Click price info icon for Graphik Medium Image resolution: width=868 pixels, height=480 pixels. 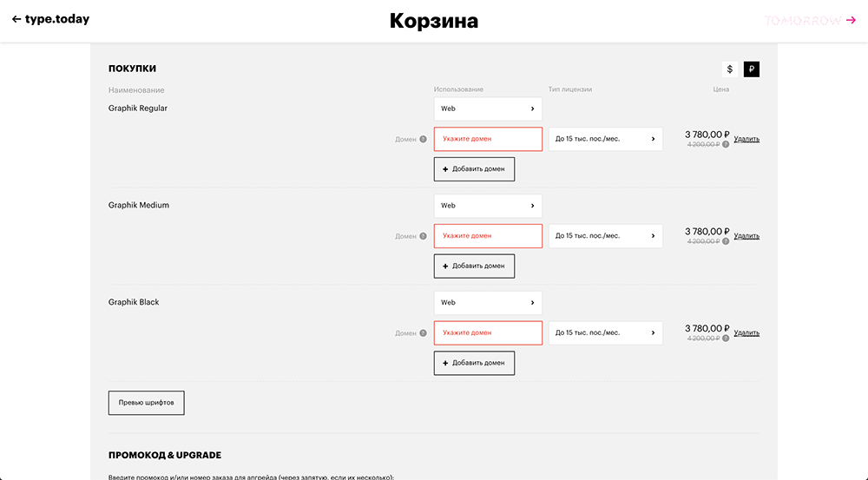pyautogui.click(x=726, y=241)
